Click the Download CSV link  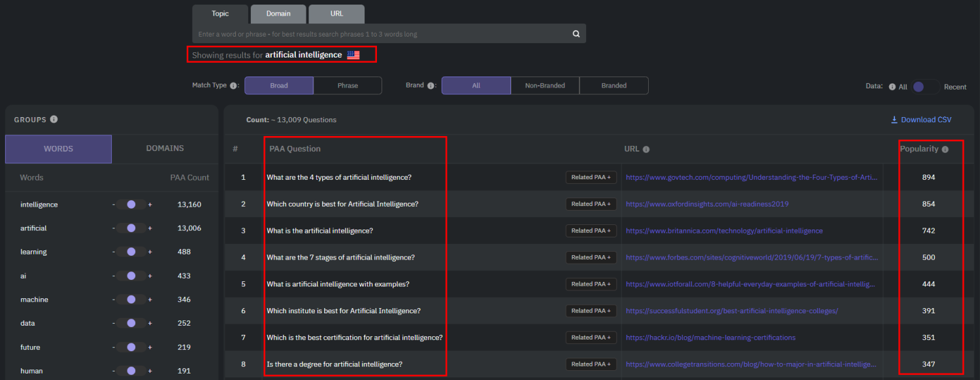[x=921, y=119]
